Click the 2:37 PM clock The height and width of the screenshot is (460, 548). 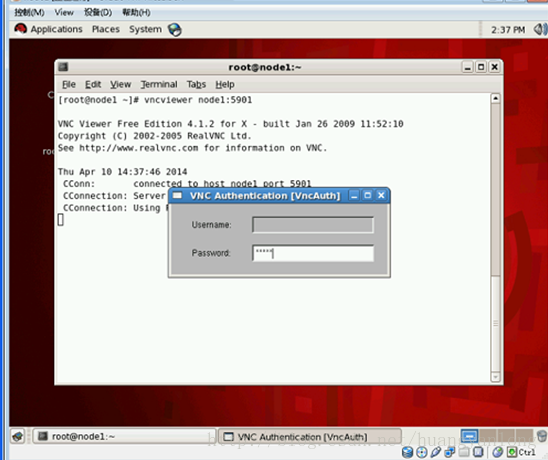point(508,30)
